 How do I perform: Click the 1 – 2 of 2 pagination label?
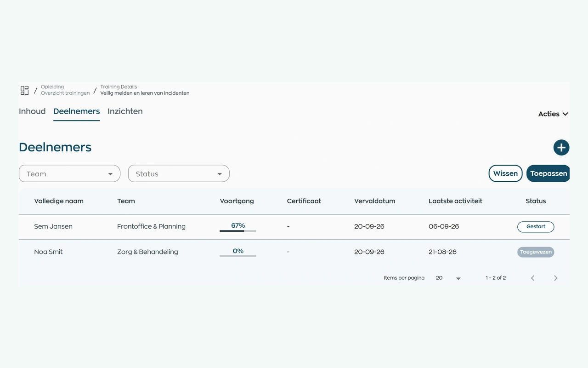496,278
